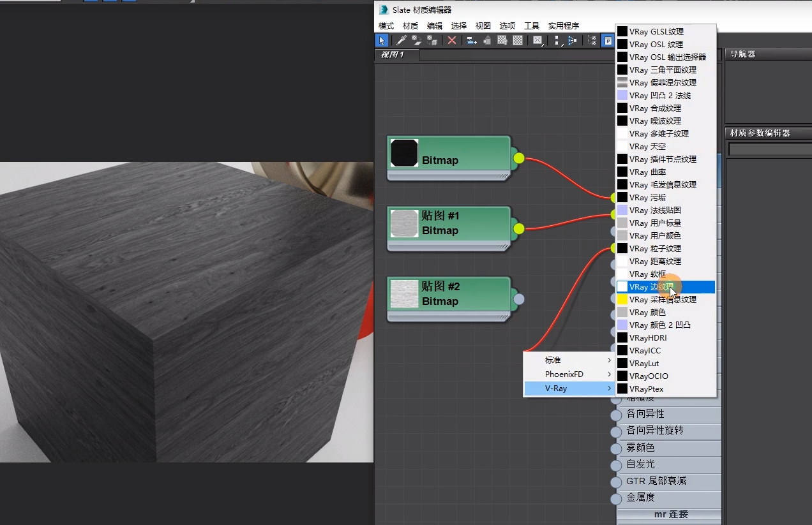
Task: Click the assign material to selection icon
Action: 432,40
